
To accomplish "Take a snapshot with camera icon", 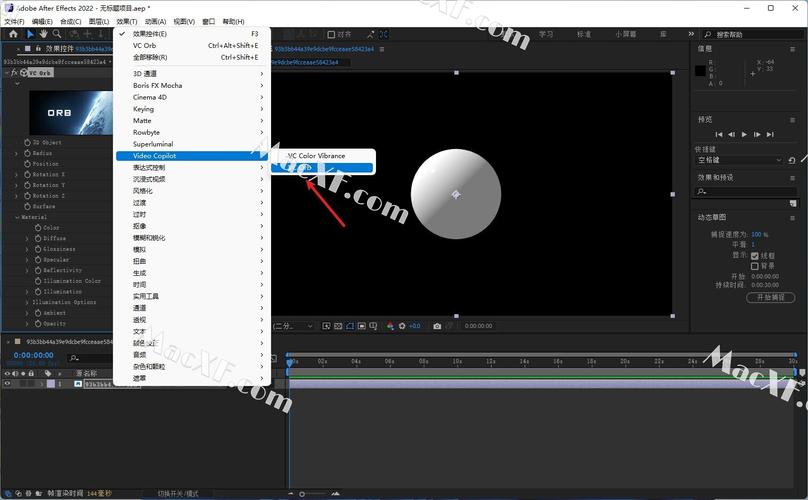I will click(437, 326).
